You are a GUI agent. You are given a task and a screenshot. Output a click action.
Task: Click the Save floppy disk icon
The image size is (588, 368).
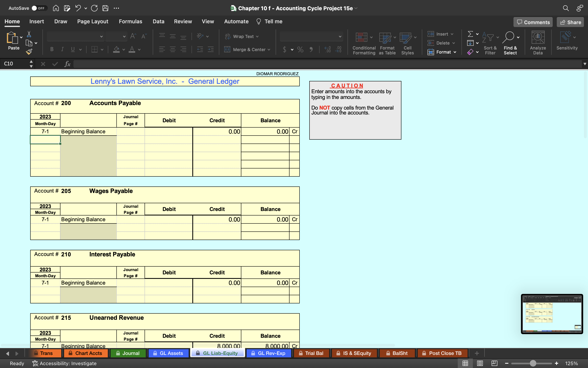point(105,8)
